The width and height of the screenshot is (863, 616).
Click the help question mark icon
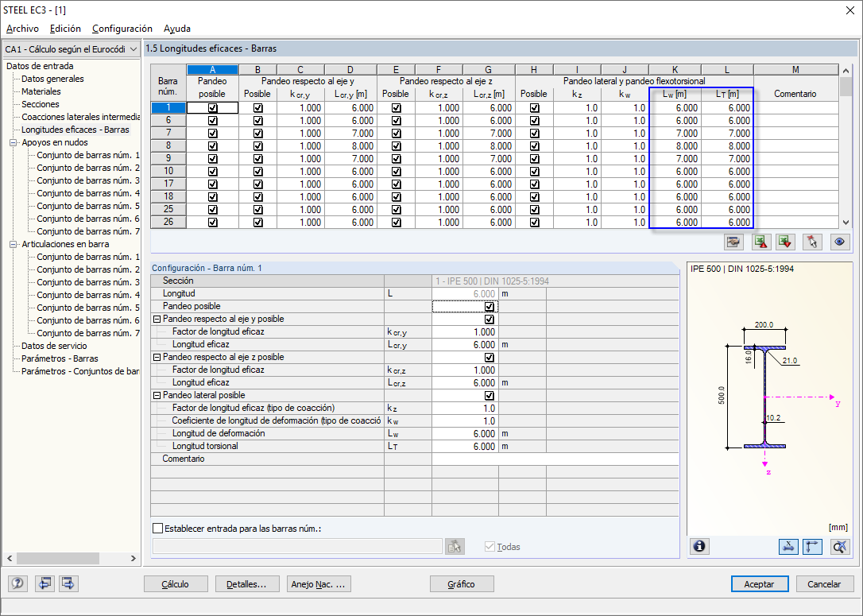point(18,583)
